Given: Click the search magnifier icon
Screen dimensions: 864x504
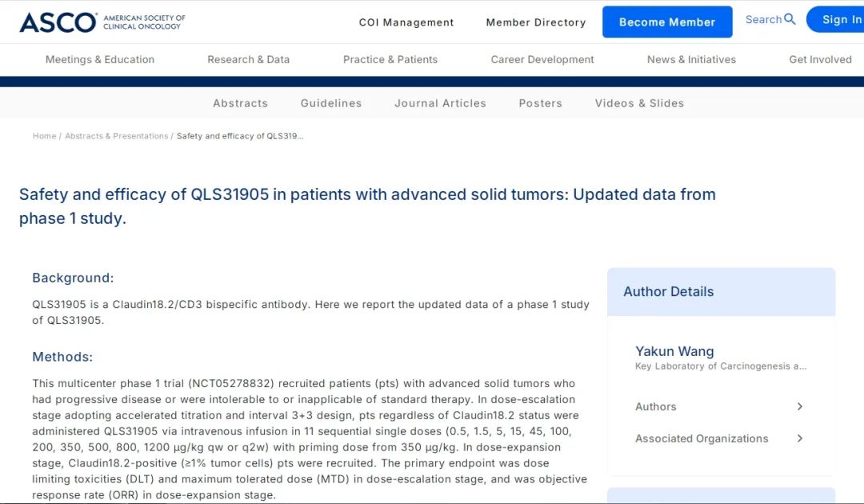Looking at the screenshot, I should click(790, 19).
